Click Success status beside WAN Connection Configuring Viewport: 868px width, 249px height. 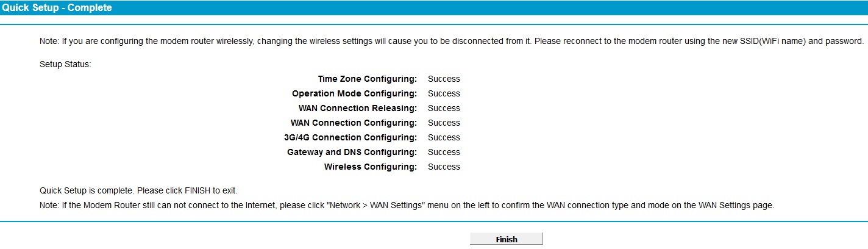click(x=444, y=123)
